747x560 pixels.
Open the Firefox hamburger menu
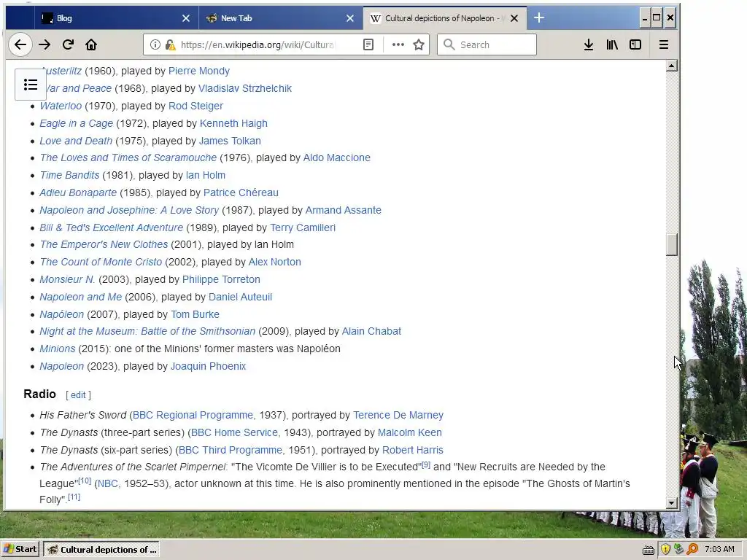[664, 44]
